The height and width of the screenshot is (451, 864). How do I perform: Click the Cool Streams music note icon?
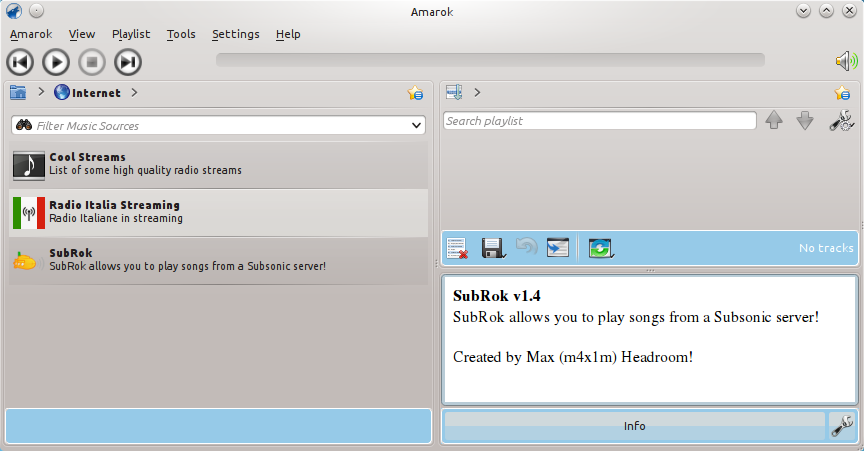pyautogui.click(x=29, y=166)
